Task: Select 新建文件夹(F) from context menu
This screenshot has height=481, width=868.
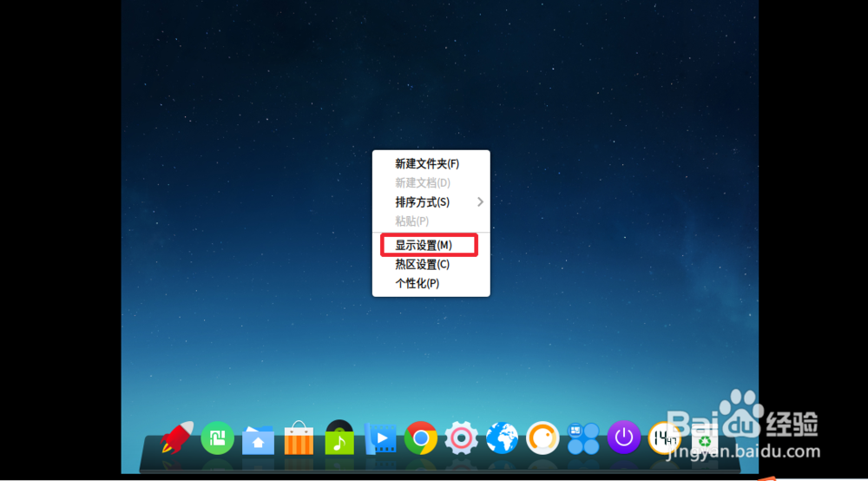Action: click(431, 164)
